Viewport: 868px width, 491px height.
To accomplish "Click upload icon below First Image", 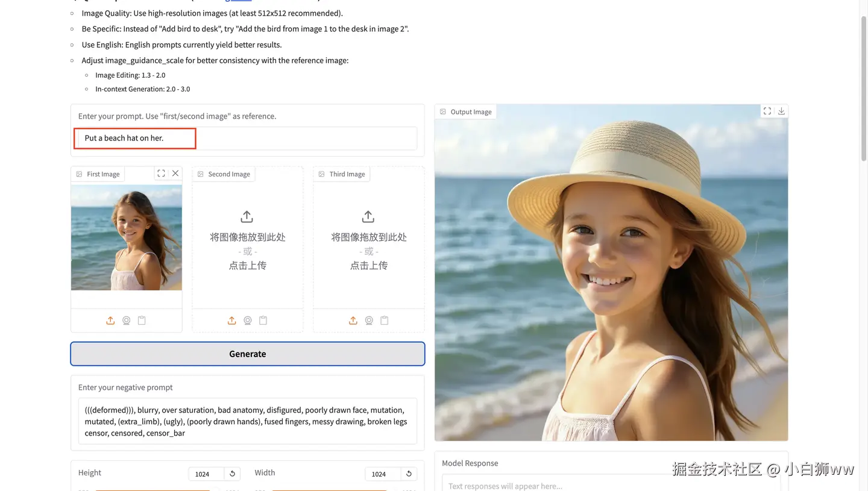I will [x=110, y=321].
